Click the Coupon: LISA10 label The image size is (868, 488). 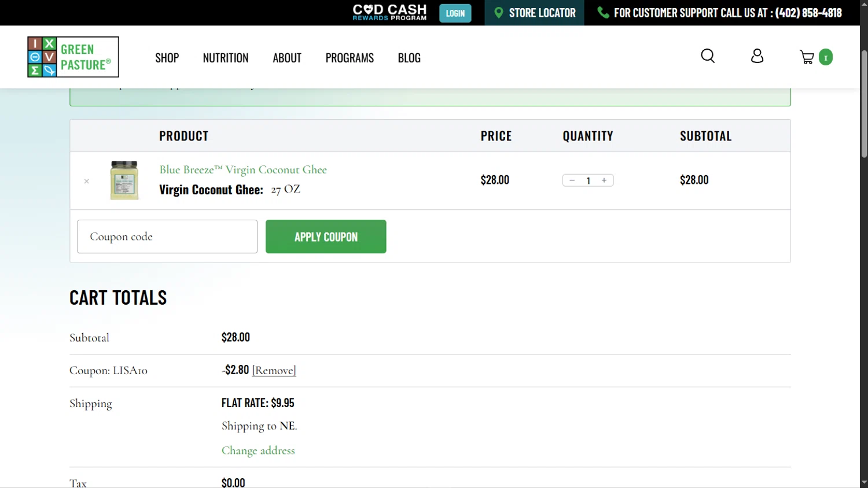click(108, 370)
